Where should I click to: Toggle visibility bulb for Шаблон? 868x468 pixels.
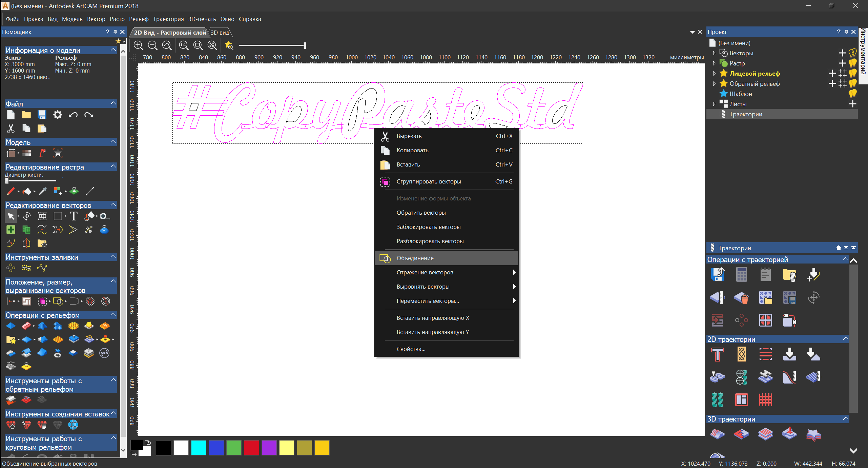852,94
